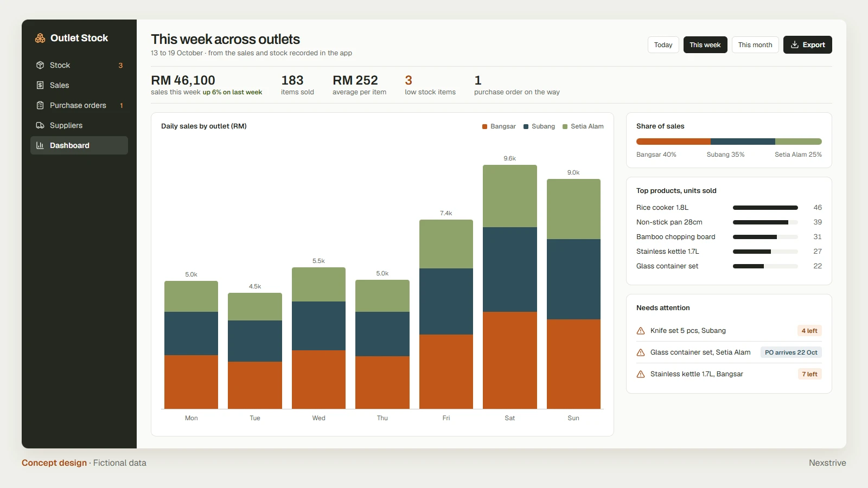The height and width of the screenshot is (488, 868).
Task: Switch to This month view
Action: coord(755,45)
